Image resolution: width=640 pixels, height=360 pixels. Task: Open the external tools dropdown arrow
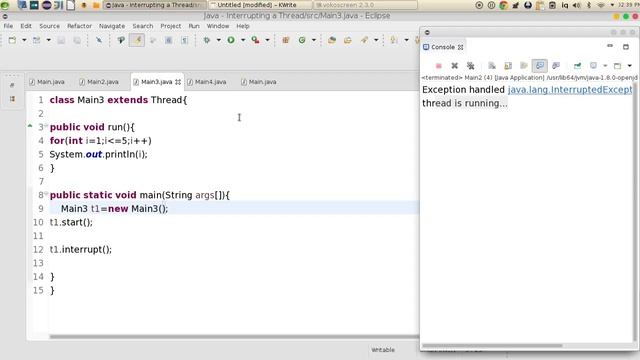click(267, 40)
